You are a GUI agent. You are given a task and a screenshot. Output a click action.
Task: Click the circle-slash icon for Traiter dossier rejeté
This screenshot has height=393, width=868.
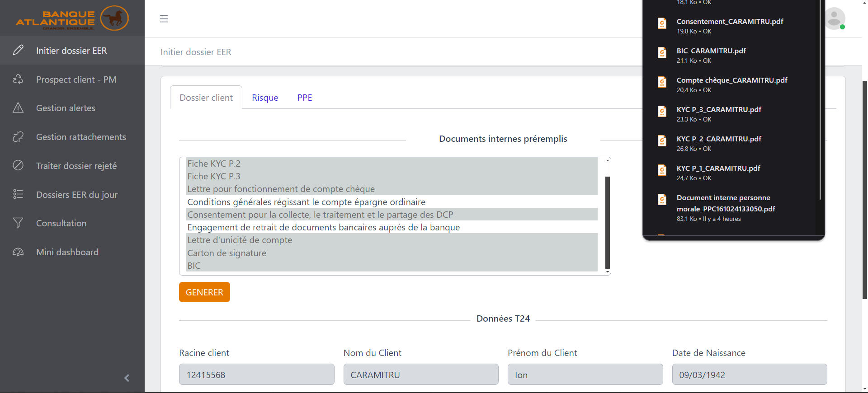tap(18, 165)
